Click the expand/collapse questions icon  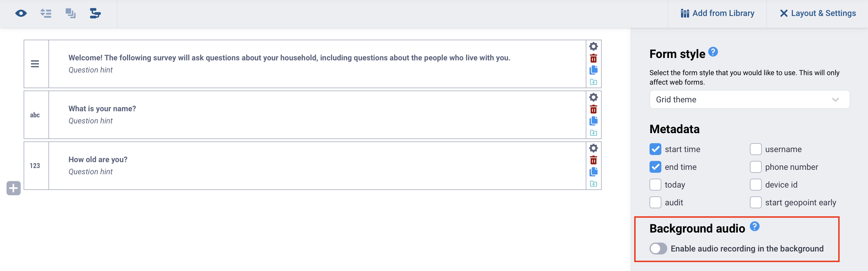tap(46, 14)
